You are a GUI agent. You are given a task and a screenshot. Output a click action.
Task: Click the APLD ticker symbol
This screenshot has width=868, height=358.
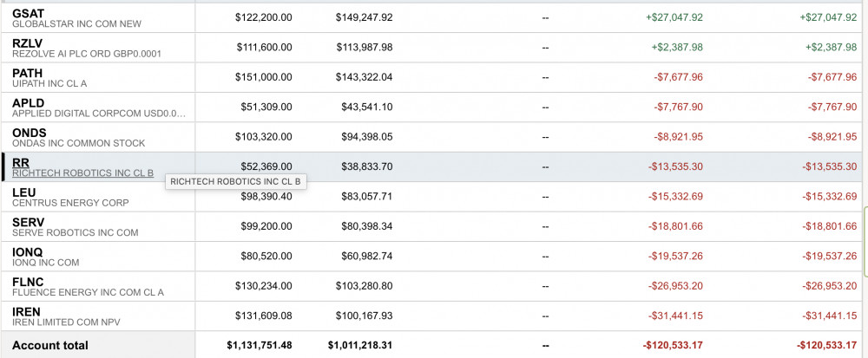pyautogui.click(x=27, y=103)
